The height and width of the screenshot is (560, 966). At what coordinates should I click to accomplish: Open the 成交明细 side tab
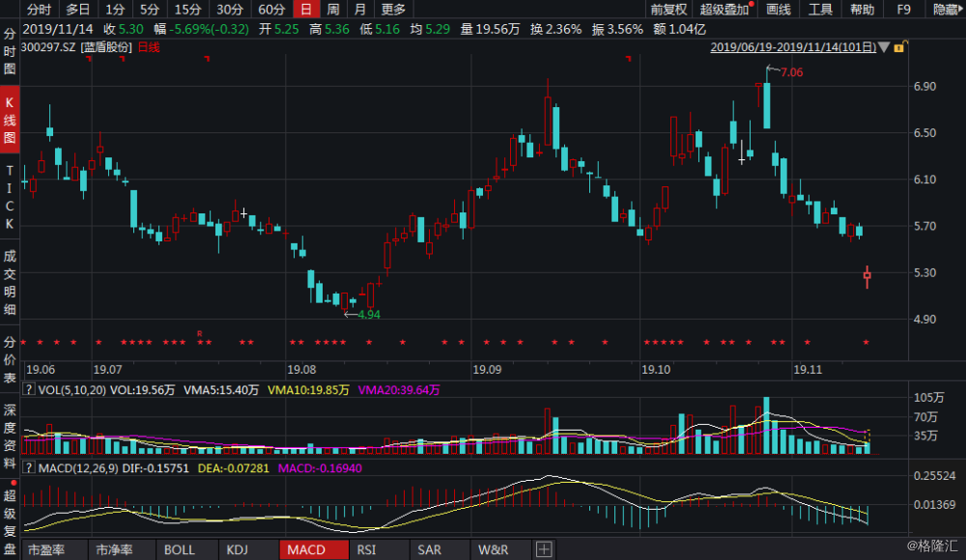[10, 283]
